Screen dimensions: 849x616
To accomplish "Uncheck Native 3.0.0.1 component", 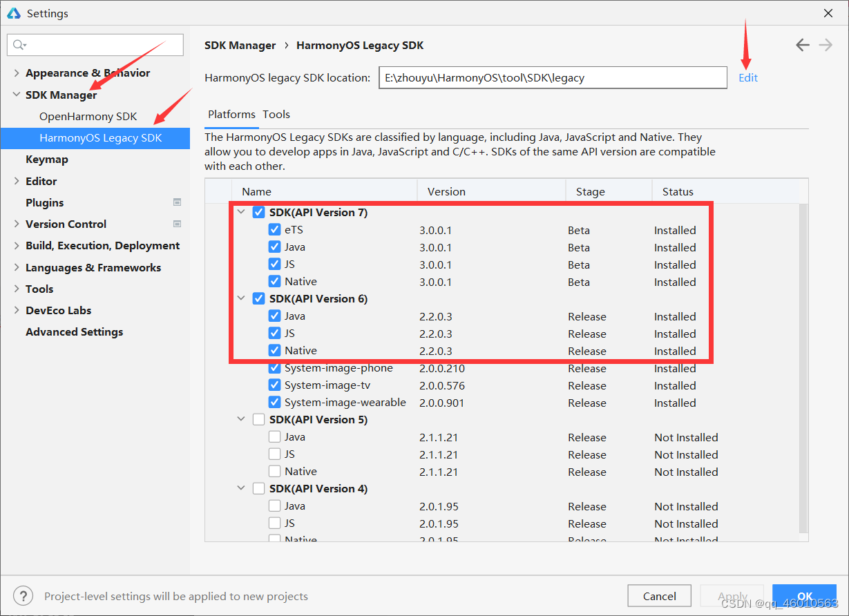I will (x=274, y=282).
